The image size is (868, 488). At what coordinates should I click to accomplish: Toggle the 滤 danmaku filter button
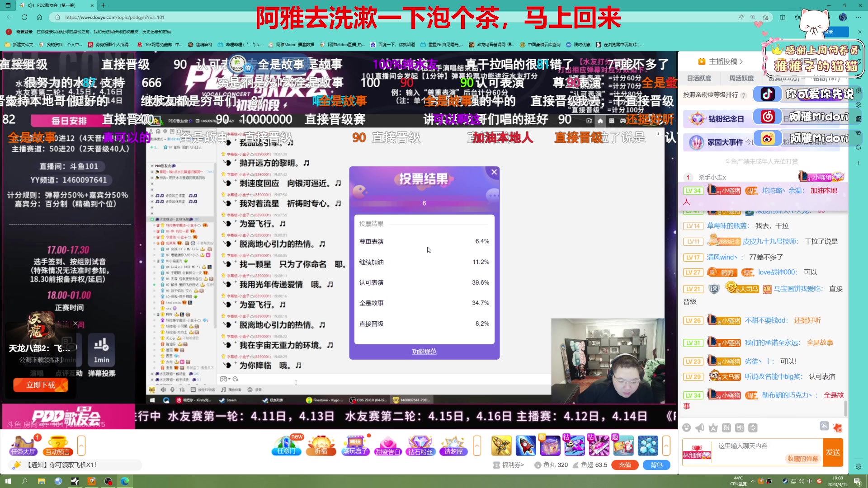[x=824, y=426]
